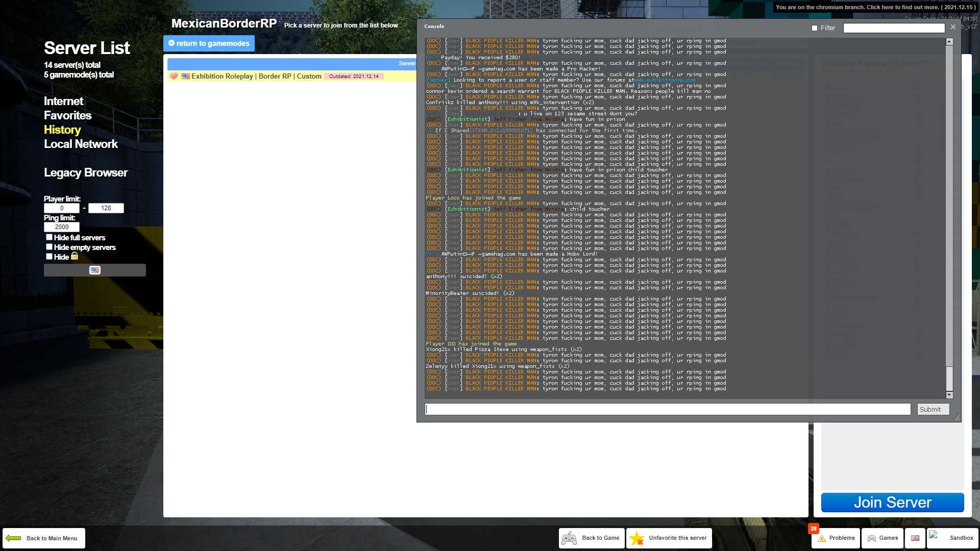Click the console command input field

(x=668, y=409)
